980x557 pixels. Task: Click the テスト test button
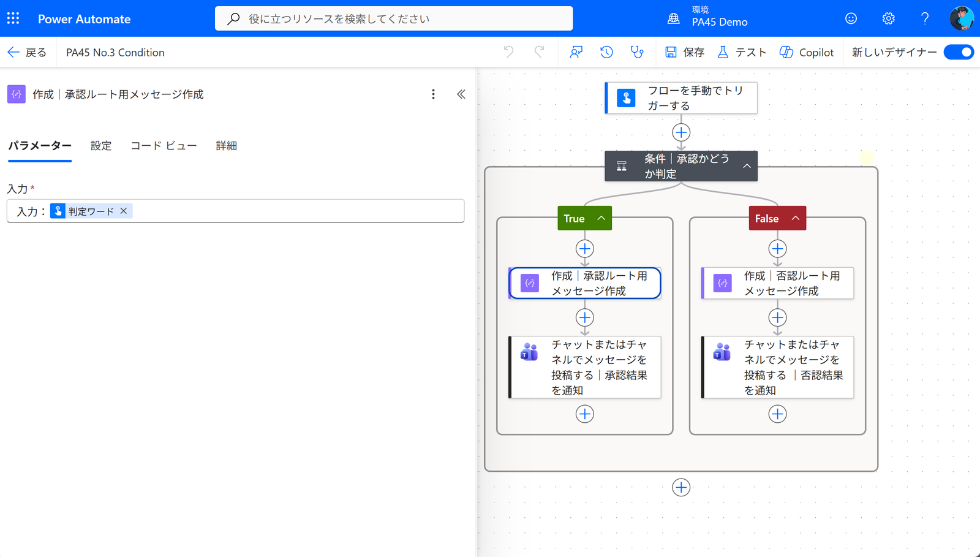742,52
